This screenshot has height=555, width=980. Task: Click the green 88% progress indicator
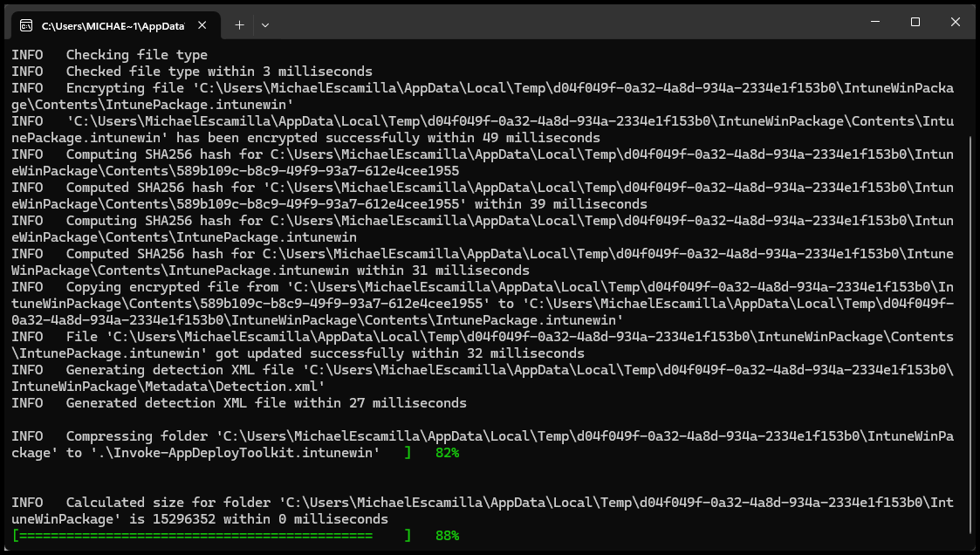(x=448, y=535)
